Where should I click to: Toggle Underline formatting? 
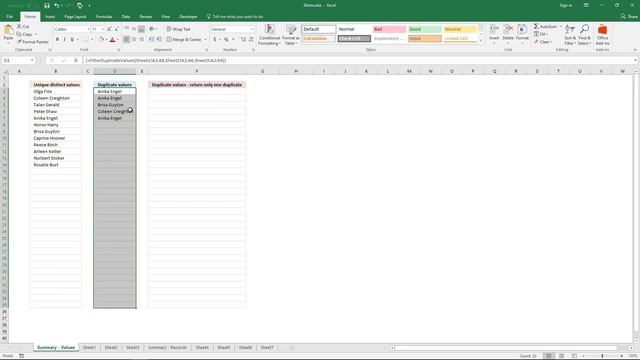pyautogui.click(x=72, y=40)
